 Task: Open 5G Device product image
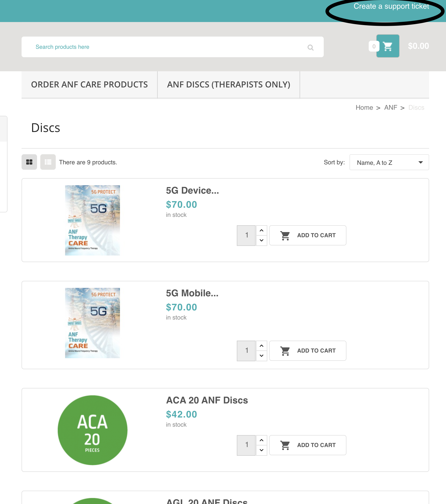tap(92, 220)
